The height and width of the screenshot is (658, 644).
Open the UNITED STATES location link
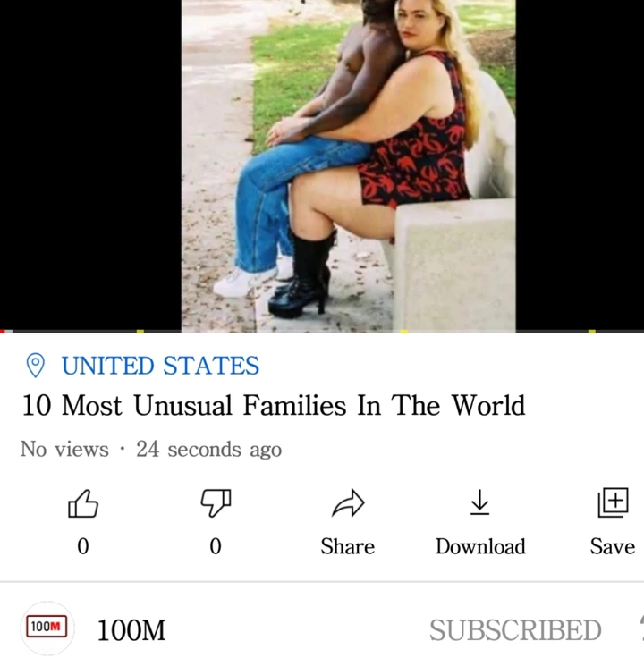point(160,366)
